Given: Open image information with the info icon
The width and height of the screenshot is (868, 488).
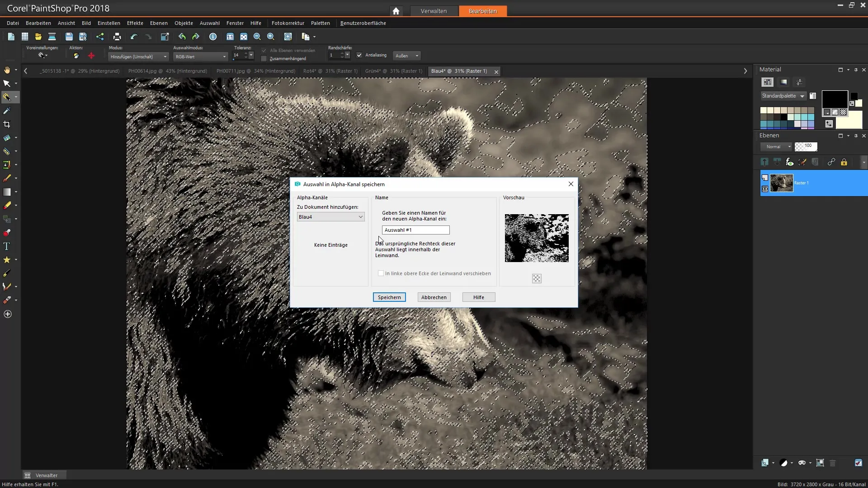Looking at the screenshot, I should click(x=213, y=37).
